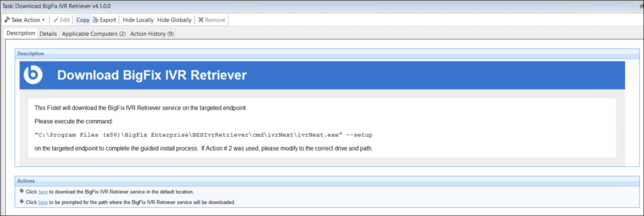Viewport: 644px width, 216px height.
Task: Click the Edit pencil icon
Action: pyautogui.click(x=56, y=20)
